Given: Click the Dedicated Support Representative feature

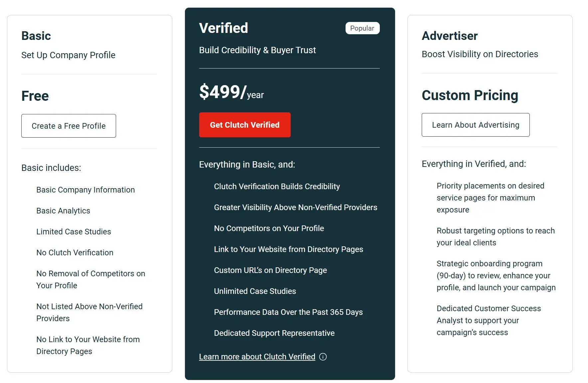Looking at the screenshot, I should 274,333.
